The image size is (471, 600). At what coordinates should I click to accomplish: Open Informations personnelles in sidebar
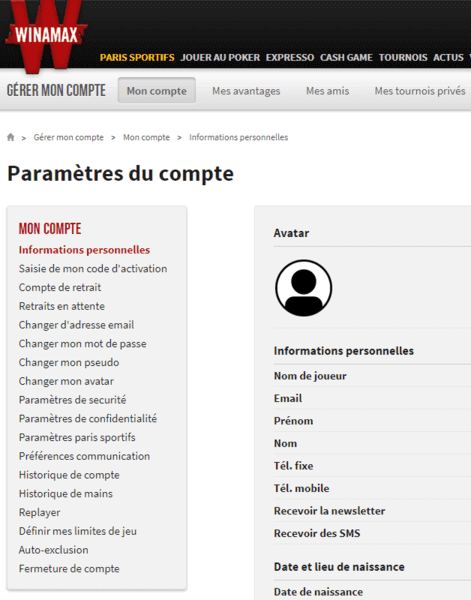tap(84, 250)
